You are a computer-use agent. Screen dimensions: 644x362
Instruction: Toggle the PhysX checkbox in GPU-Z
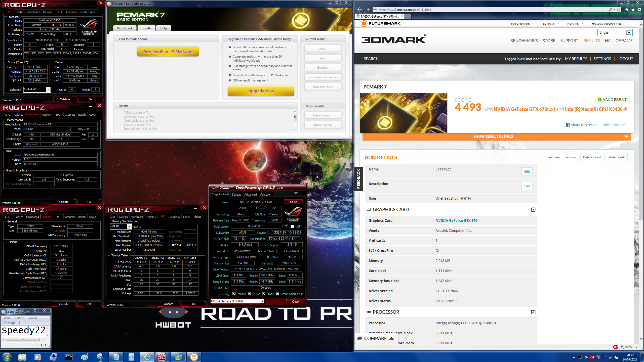point(264,294)
